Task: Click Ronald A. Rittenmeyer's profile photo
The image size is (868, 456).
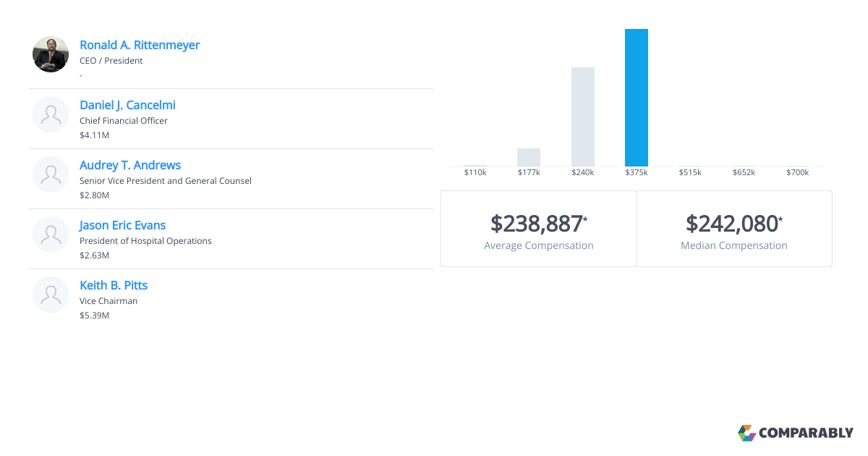Action: (x=51, y=54)
